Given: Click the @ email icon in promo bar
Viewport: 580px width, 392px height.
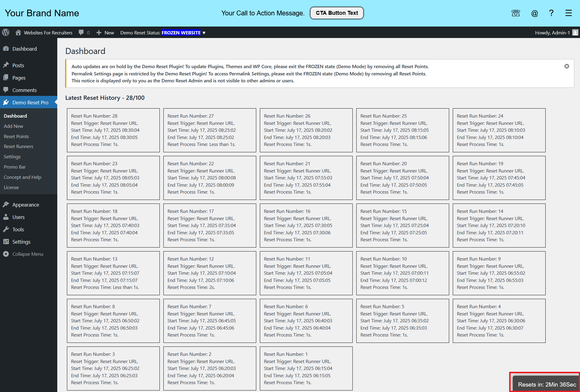Looking at the screenshot, I should (534, 13).
